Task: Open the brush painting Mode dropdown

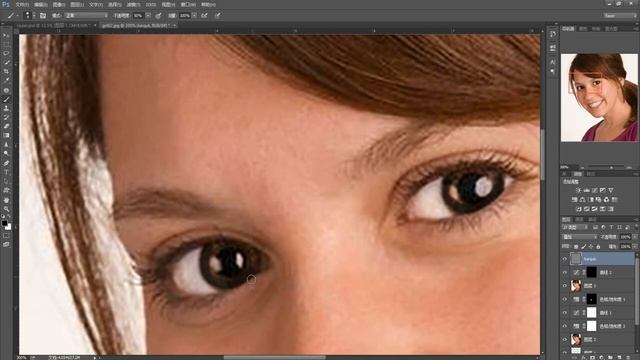Action: pos(86,16)
